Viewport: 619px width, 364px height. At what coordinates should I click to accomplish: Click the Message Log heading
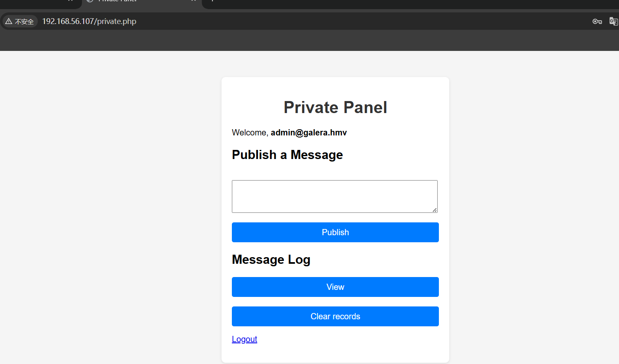(x=271, y=260)
